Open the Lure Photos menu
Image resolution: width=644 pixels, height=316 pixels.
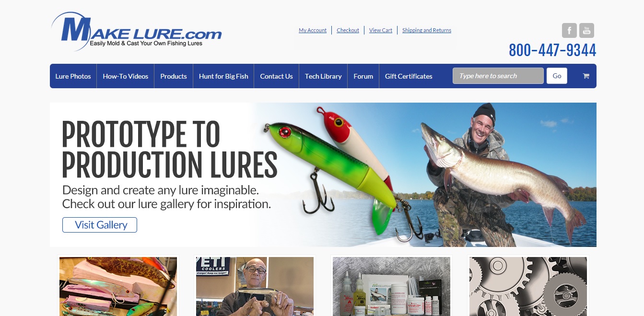(x=73, y=76)
